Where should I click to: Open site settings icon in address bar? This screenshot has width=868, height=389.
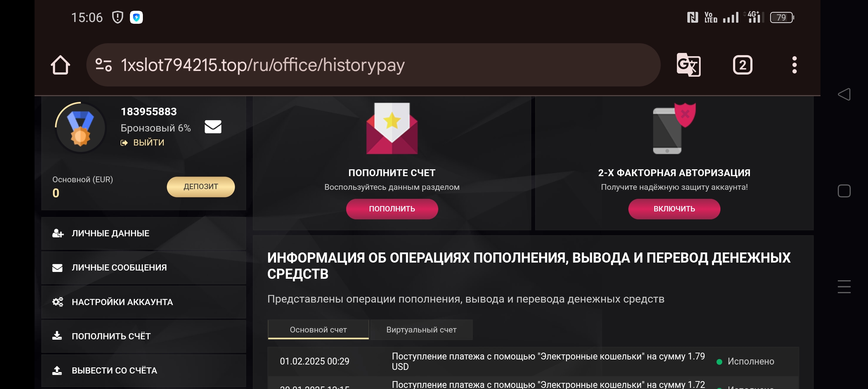point(103,65)
